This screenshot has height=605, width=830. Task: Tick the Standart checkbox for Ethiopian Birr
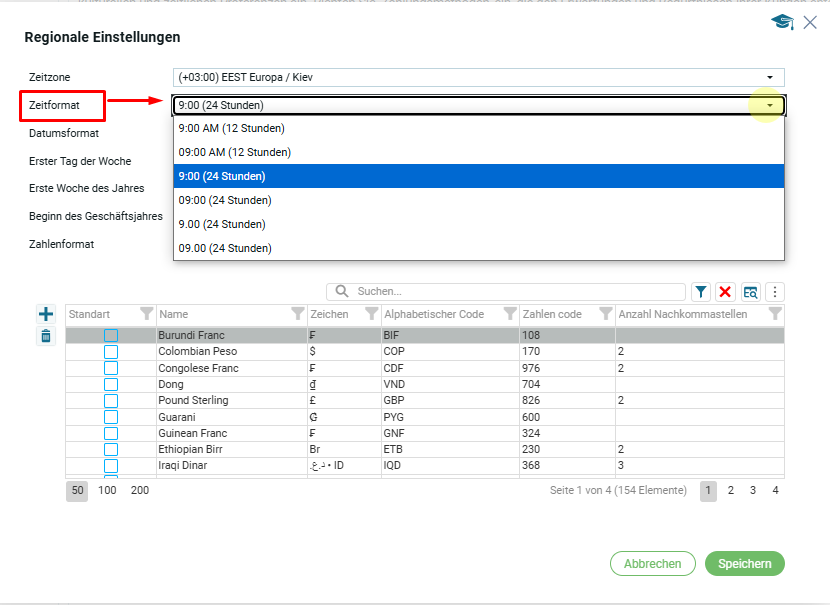111,450
